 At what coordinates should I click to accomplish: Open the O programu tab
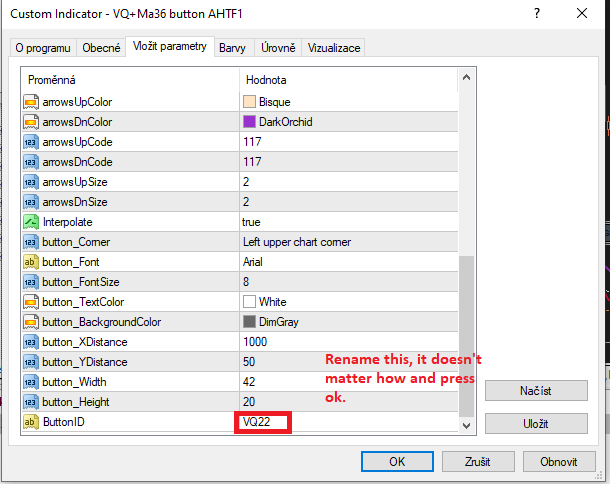click(43, 48)
